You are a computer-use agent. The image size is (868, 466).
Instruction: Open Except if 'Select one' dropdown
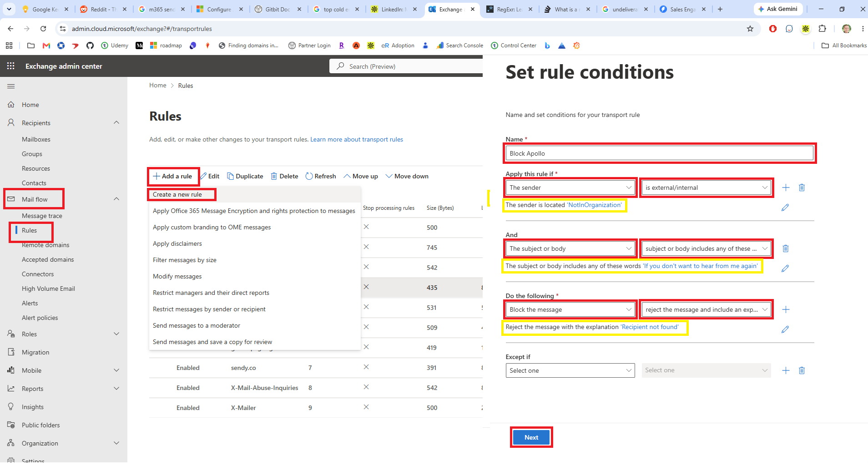[x=570, y=370]
